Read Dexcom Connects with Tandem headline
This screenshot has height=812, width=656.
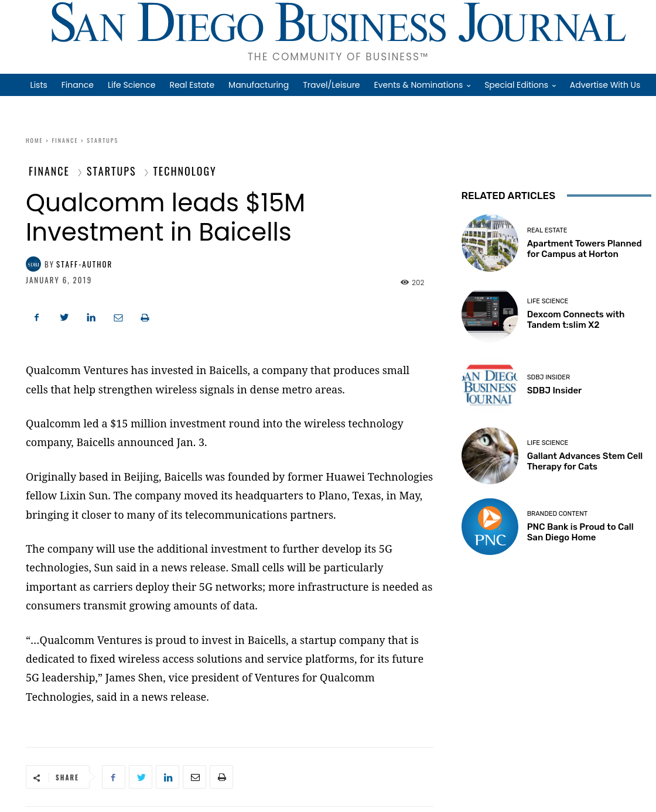click(x=575, y=320)
